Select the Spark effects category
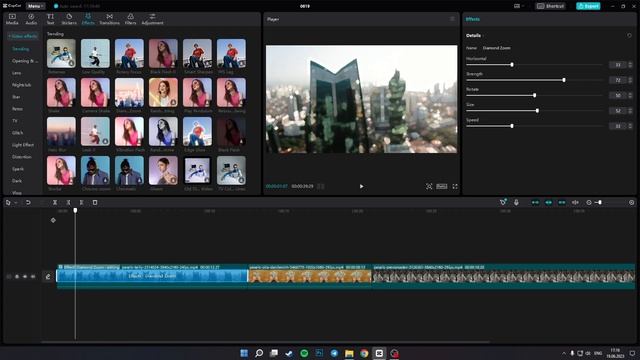 tap(18, 169)
